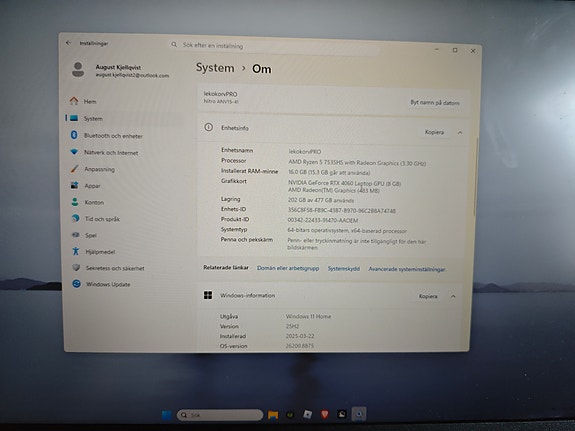575x431 pixels.
Task: Select the Anpassning brush icon
Action: pos(74,169)
